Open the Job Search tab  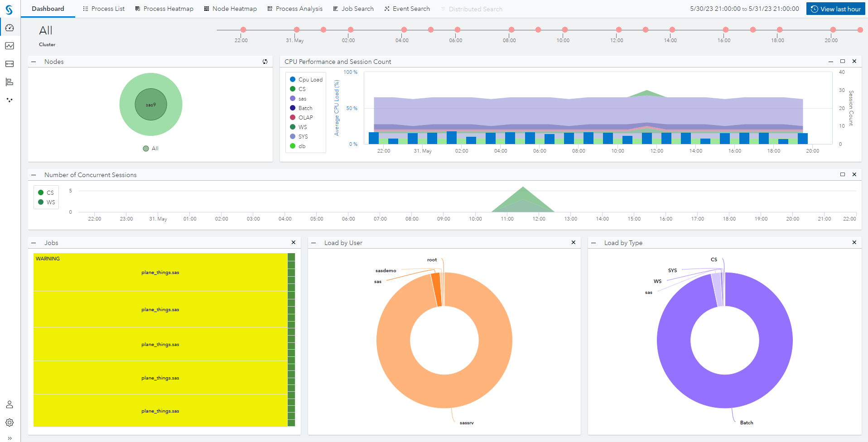coord(353,9)
